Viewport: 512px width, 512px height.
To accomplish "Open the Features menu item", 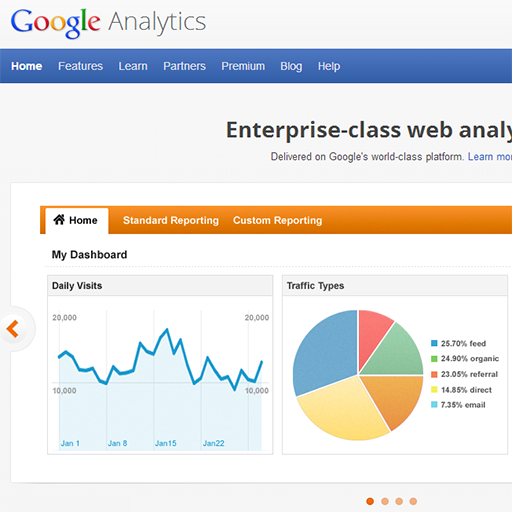I will click(x=80, y=66).
